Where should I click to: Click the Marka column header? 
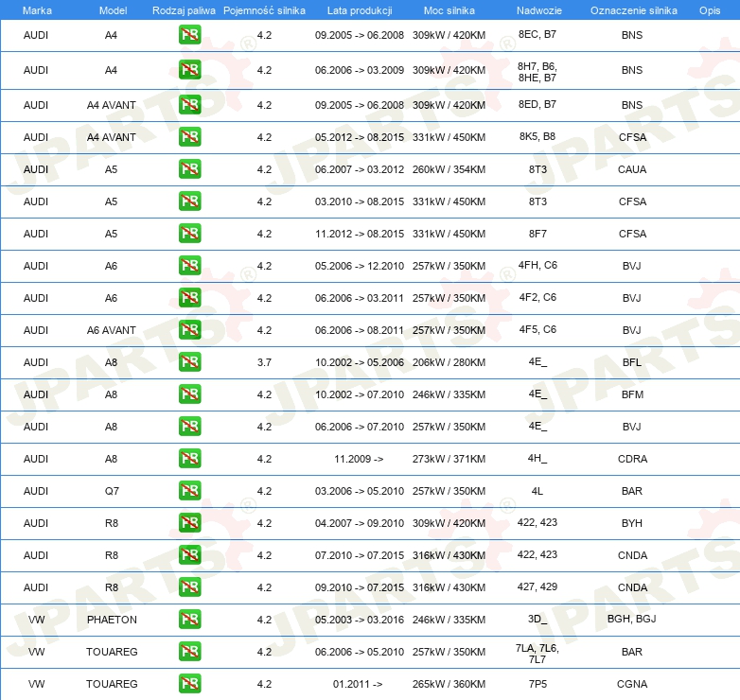pos(36,10)
